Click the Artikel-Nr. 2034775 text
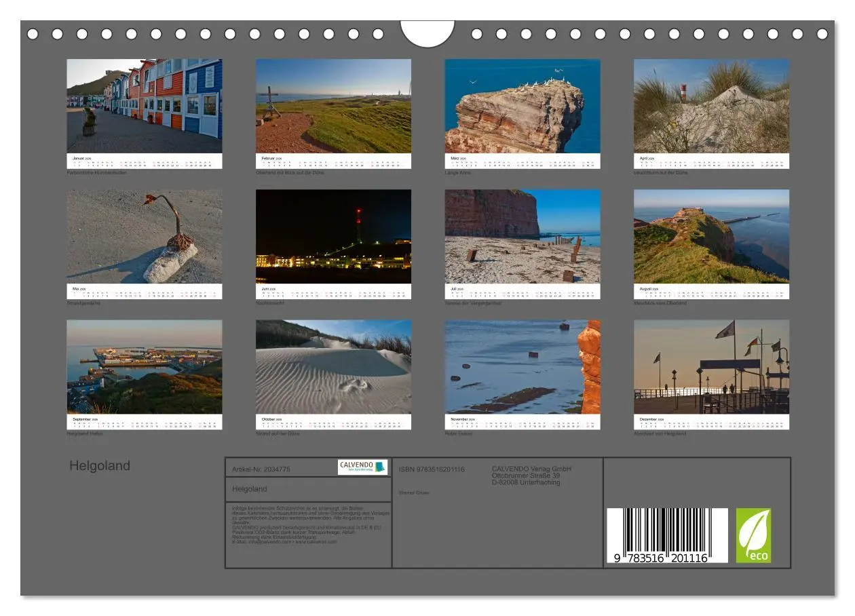The height and width of the screenshot is (616, 855). tap(261, 469)
